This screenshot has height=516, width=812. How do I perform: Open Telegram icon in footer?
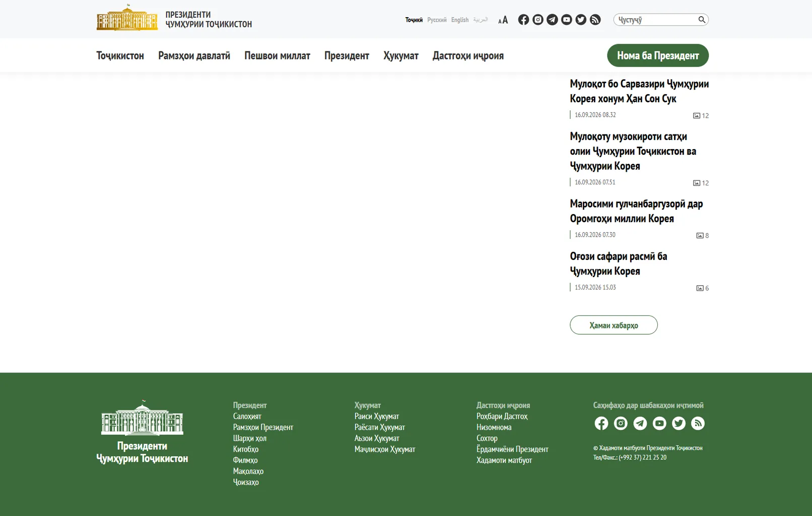tap(640, 423)
